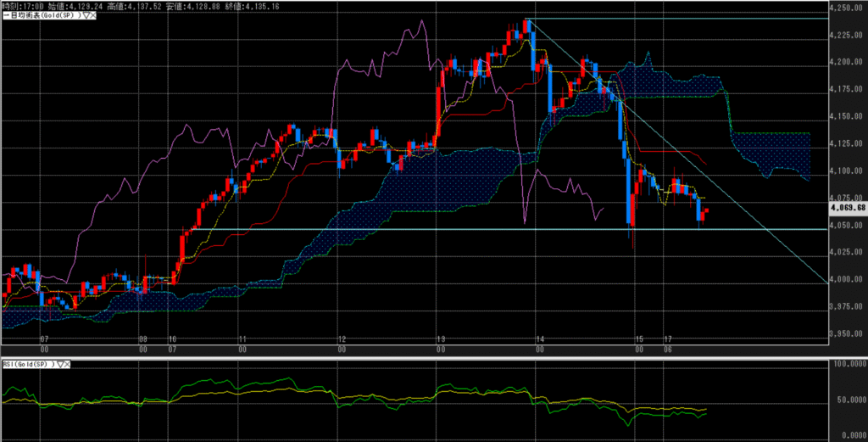Click the date label 13 on the time axis
The width and height of the screenshot is (868, 442).
pyautogui.click(x=441, y=338)
